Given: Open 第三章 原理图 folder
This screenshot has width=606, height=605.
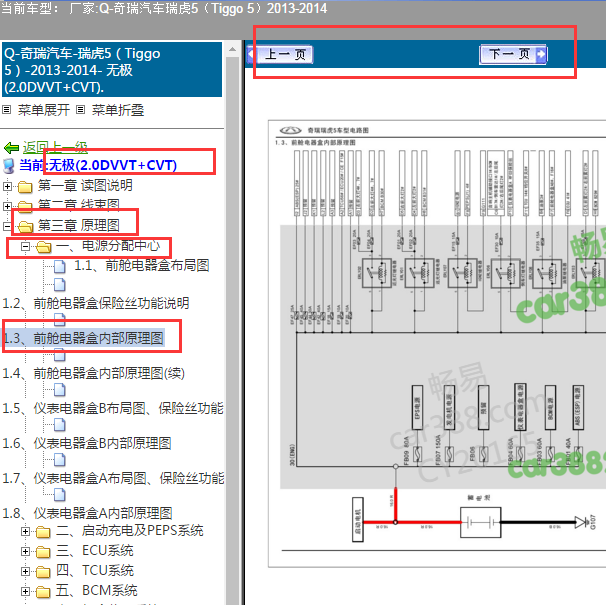Looking at the screenshot, I should [78, 225].
